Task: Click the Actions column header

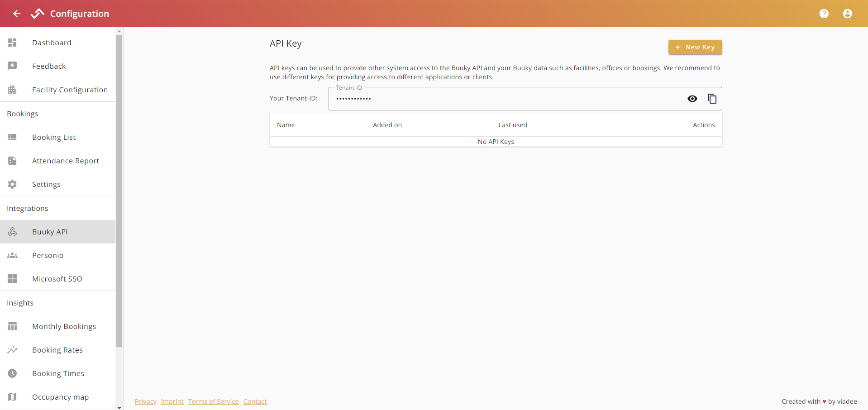Action: pos(704,125)
